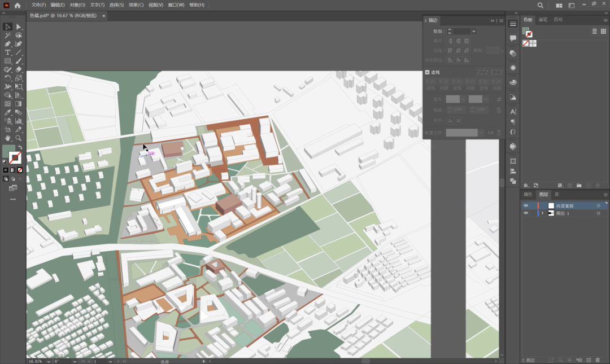Select the Scale tool

click(x=19, y=78)
